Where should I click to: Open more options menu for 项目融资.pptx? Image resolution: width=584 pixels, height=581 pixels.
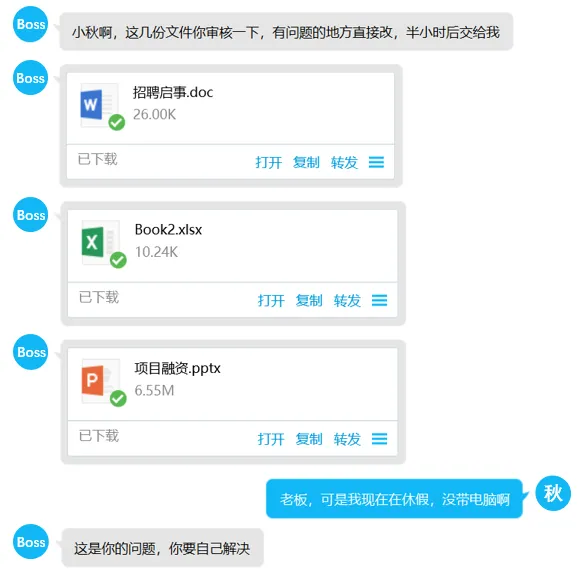coord(379,439)
